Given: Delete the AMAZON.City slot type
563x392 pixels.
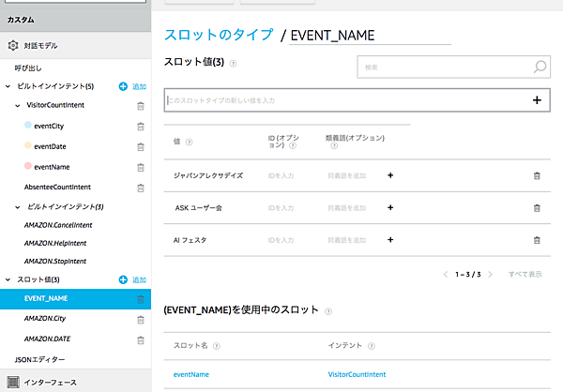Looking at the screenshot, I should coord(140,320).
